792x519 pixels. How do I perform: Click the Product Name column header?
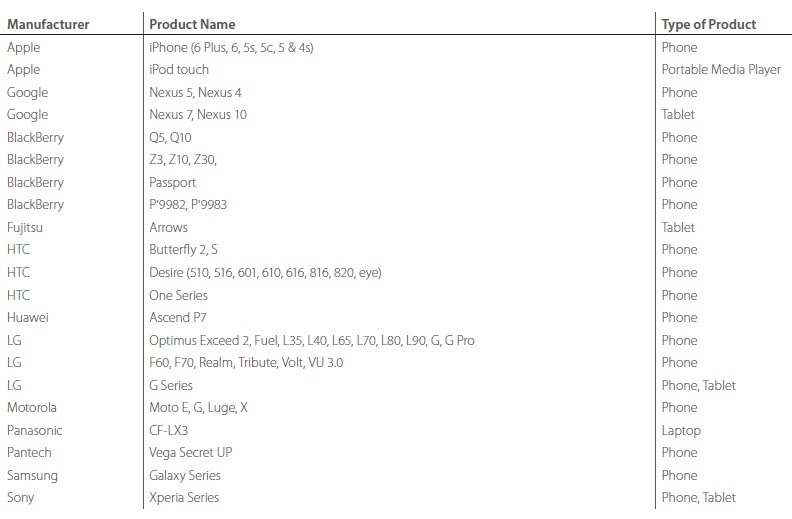[x=192, y=24]
